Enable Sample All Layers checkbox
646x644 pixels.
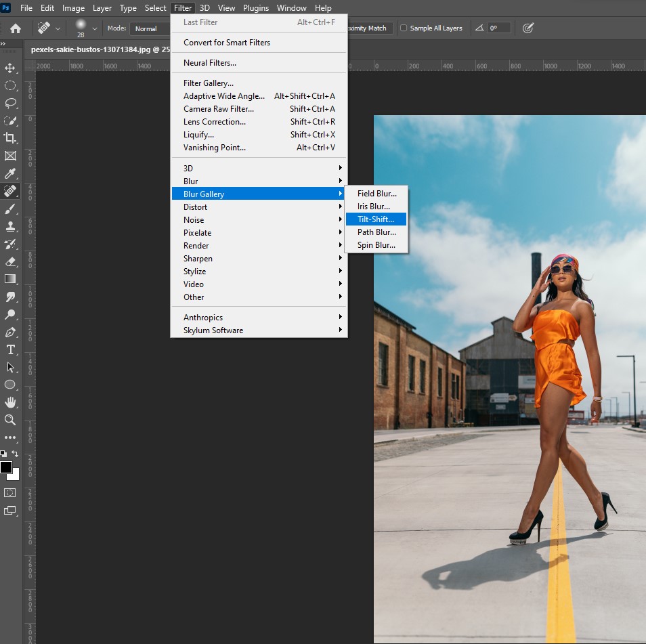(404, 28)
